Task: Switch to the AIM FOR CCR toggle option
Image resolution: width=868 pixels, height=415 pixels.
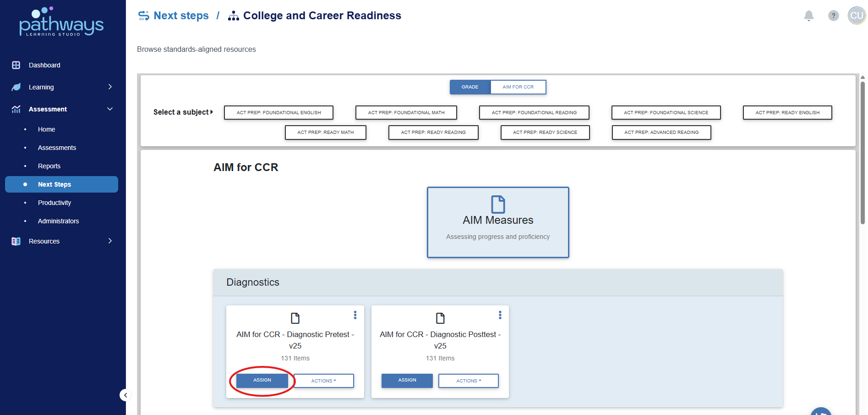Action: (518, 87)
